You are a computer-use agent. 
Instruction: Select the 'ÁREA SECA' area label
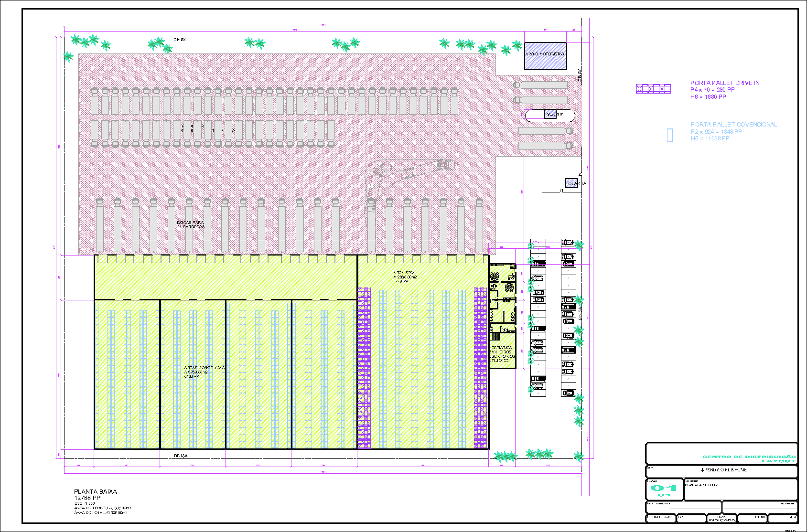(404, 273)
